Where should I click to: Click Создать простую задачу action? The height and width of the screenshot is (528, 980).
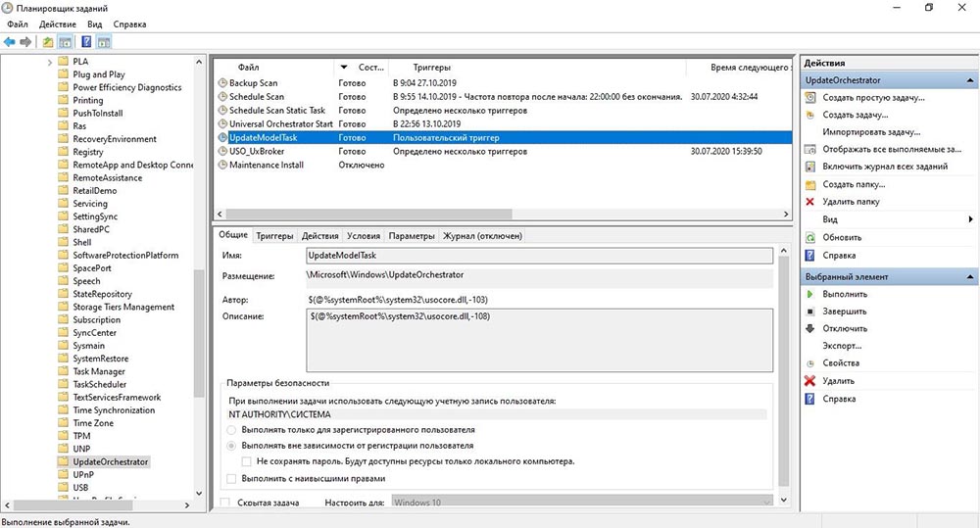point(873,98)
